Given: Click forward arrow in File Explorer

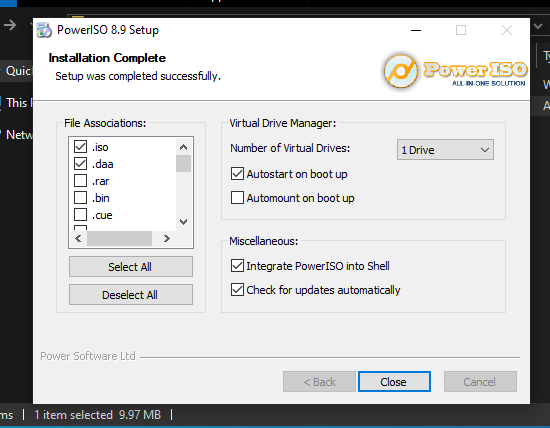Looking at the screenshot, I should [10, 25].
